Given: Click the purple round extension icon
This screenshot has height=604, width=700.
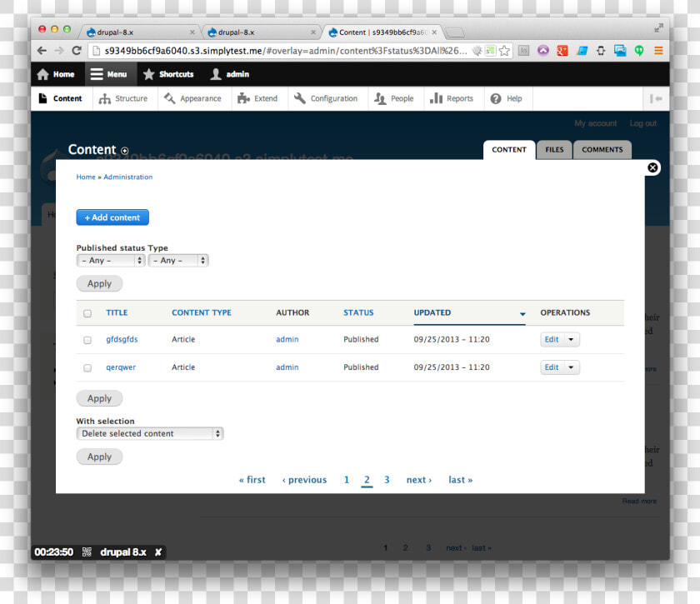Looking at the screenshot, I should pos(542,51).
